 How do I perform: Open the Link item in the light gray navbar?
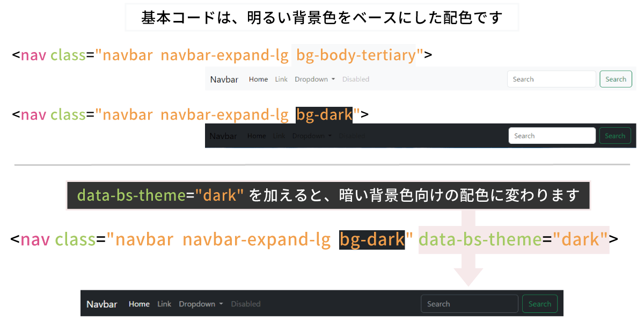tap(281, 79)
